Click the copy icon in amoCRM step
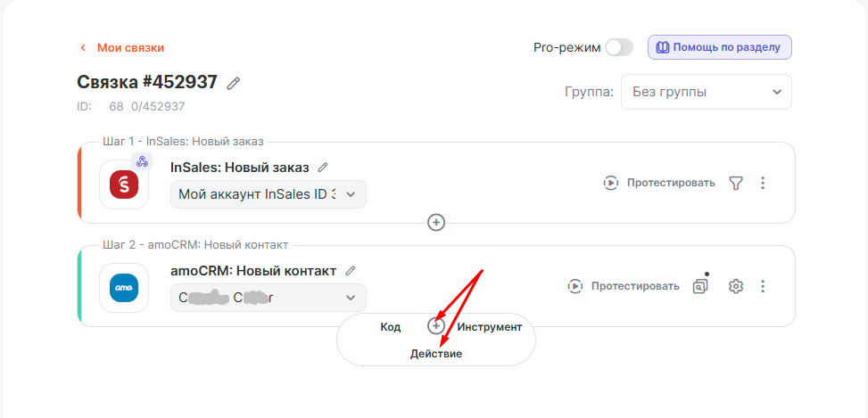868x418 pixels. click(701, 286)
